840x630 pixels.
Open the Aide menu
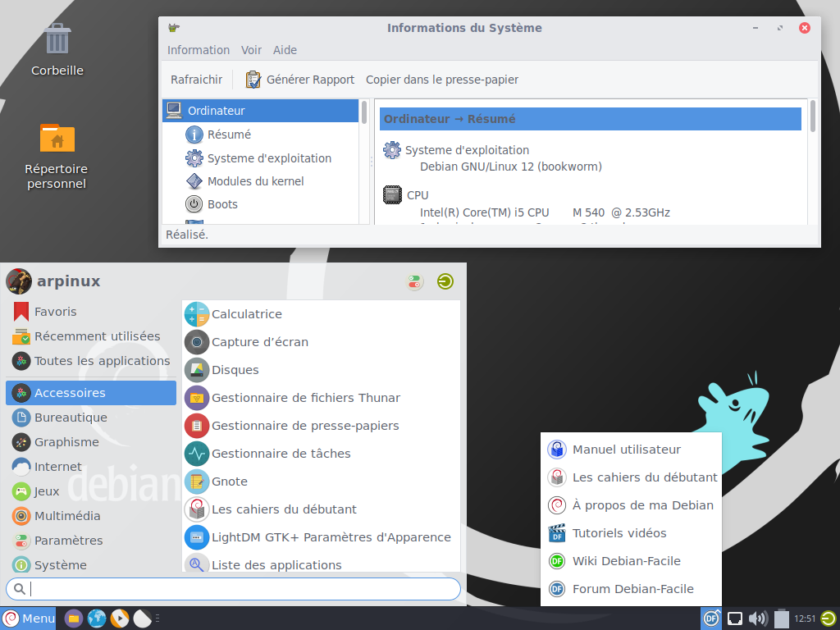coord(285,50)
